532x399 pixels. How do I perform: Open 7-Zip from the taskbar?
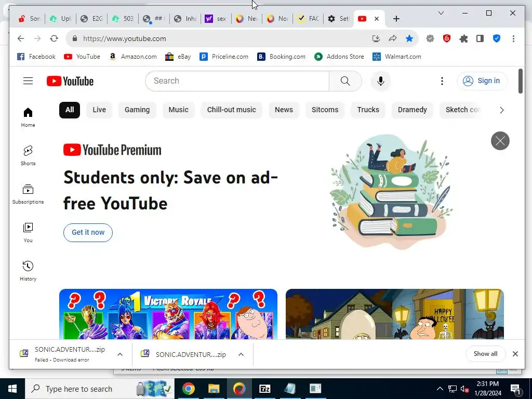point(264,389)
